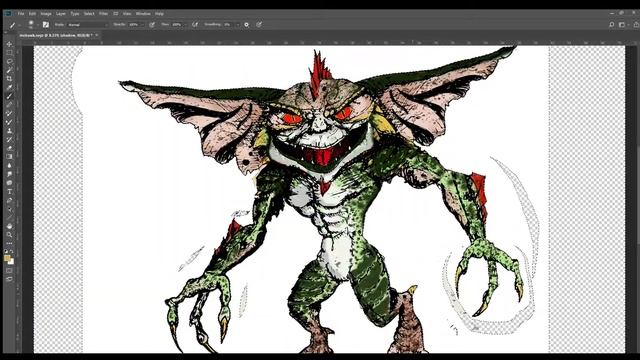Select the Horizontal Type tool

[9, 191]
